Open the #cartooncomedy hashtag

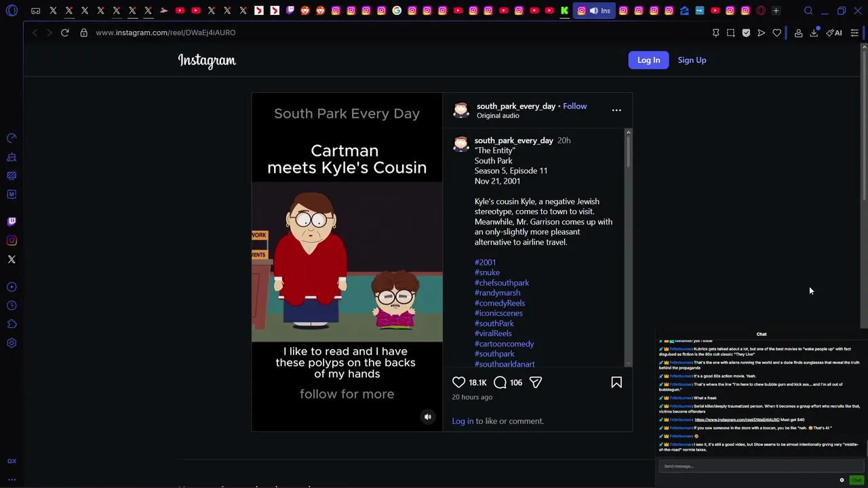click(504, 344)
